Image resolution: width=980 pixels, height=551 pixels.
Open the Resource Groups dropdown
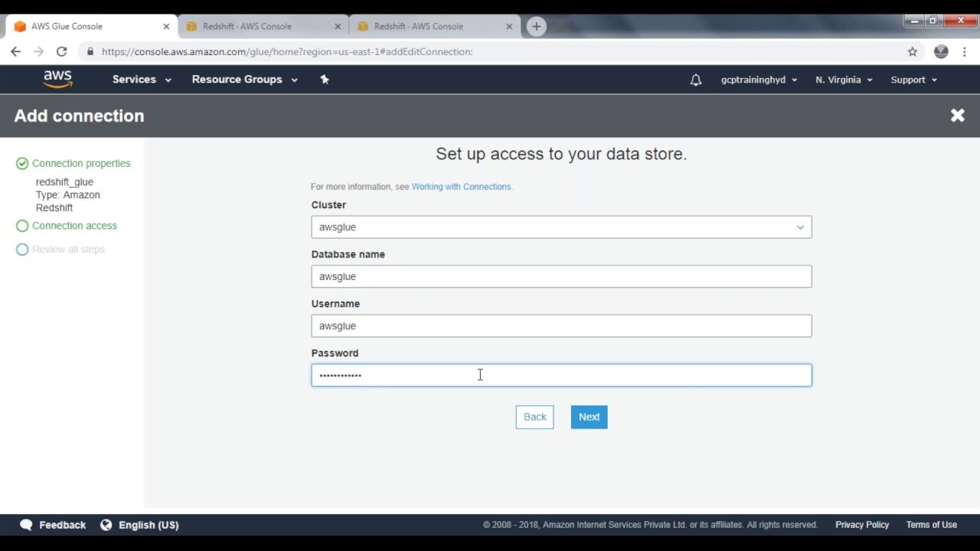(244, 80)
